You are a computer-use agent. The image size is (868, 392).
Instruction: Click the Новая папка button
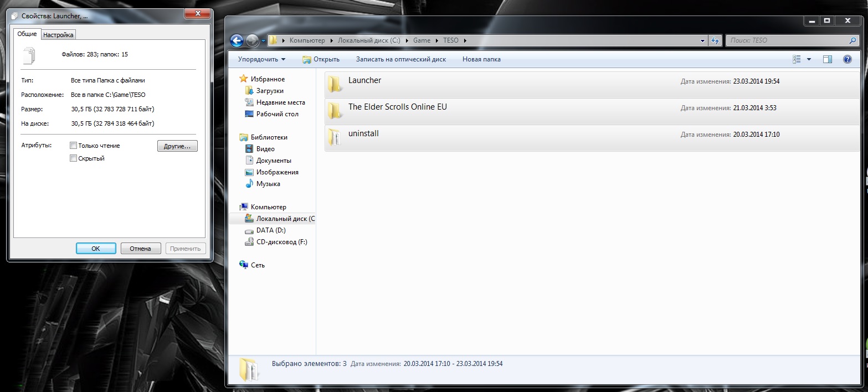tap(481, 59)
